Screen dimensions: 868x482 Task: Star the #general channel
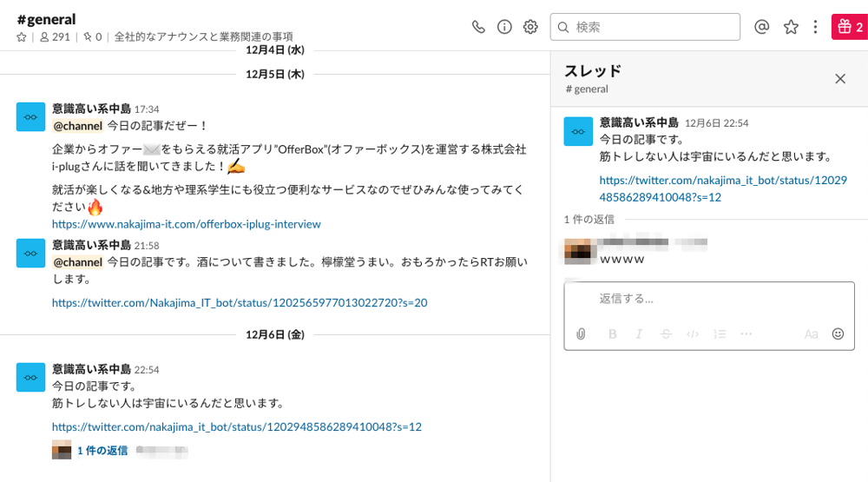point(22,37)
